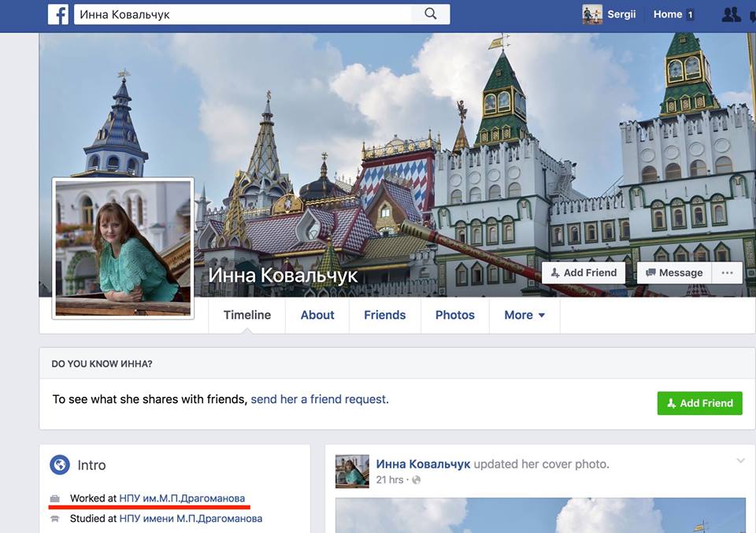The height and width of the screenshot is (533, 756).
Task: Click the globe icon beside Intro
Action: pyautogui.click(x=60, y=465)
